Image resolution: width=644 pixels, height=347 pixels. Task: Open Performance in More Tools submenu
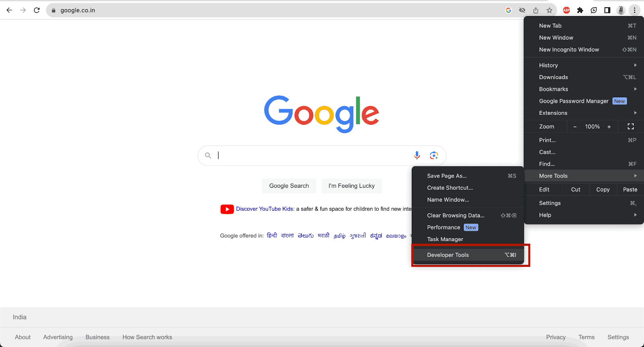click(x=468, y=228)
